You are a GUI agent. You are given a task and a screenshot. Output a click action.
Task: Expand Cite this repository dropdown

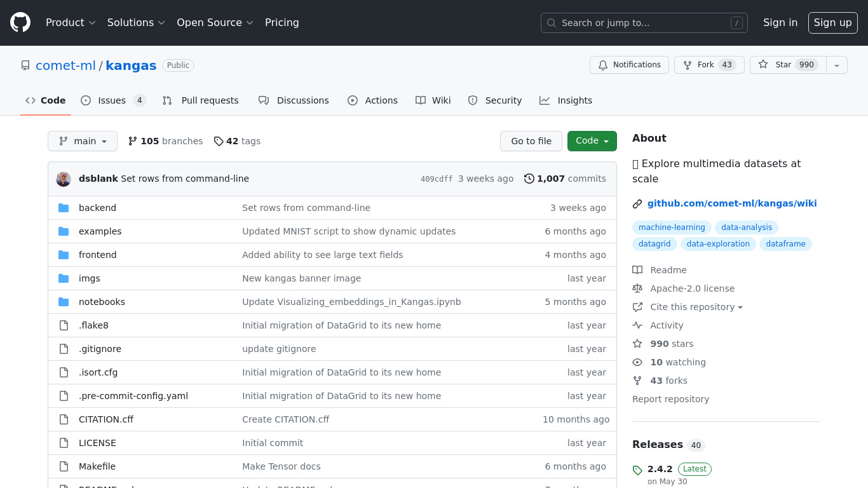click(x=696, y=307)
